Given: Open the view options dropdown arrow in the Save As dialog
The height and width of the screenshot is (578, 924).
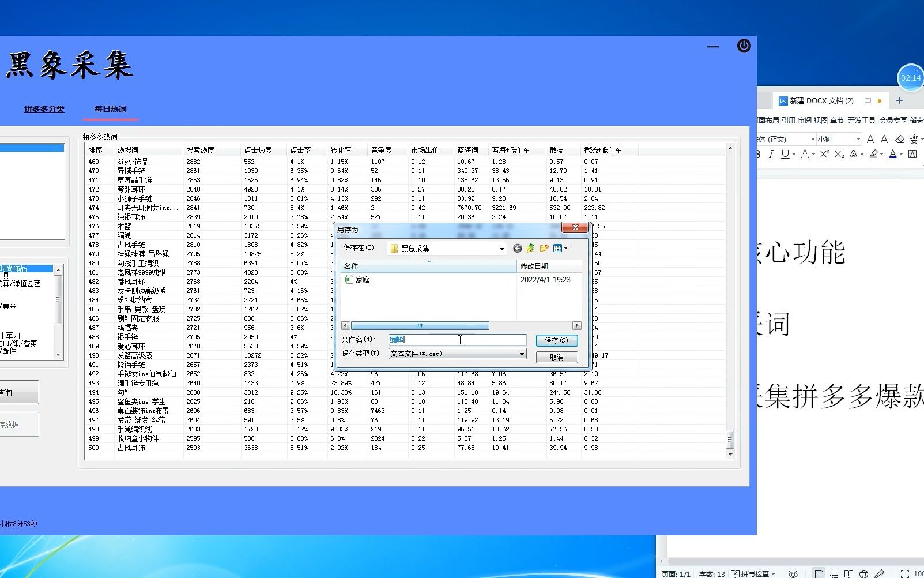Looking at the screenshot, I should (566, 248).
